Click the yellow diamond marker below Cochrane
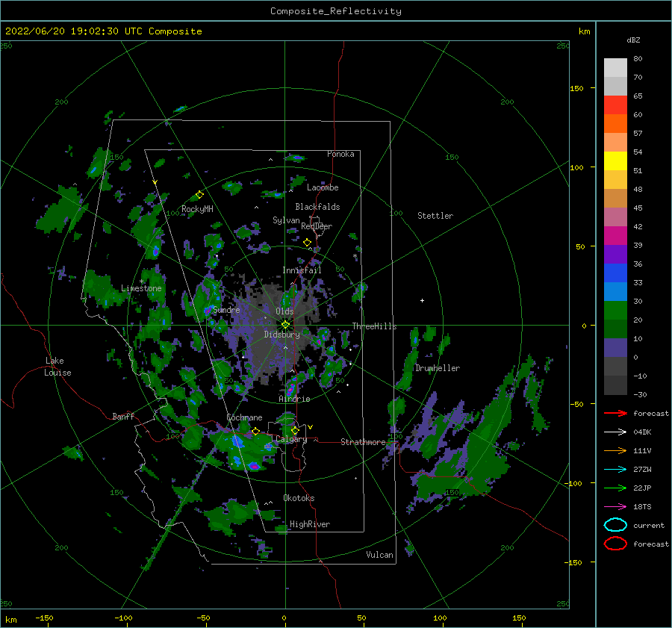The height and width of the screenshot is (628, 672). coord(256,431)
